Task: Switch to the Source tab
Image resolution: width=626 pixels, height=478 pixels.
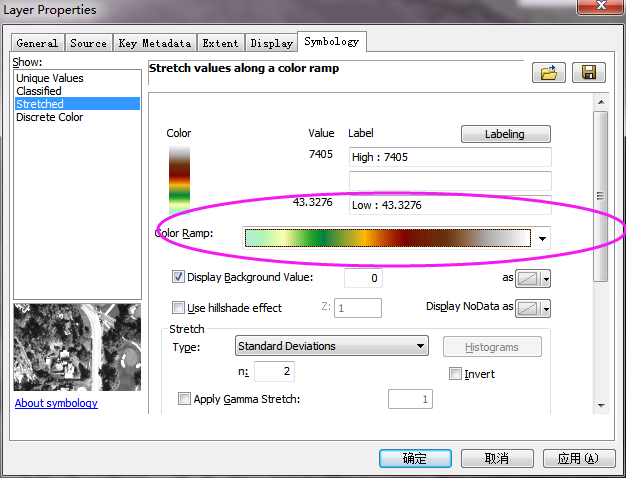Action: [89, 43]
